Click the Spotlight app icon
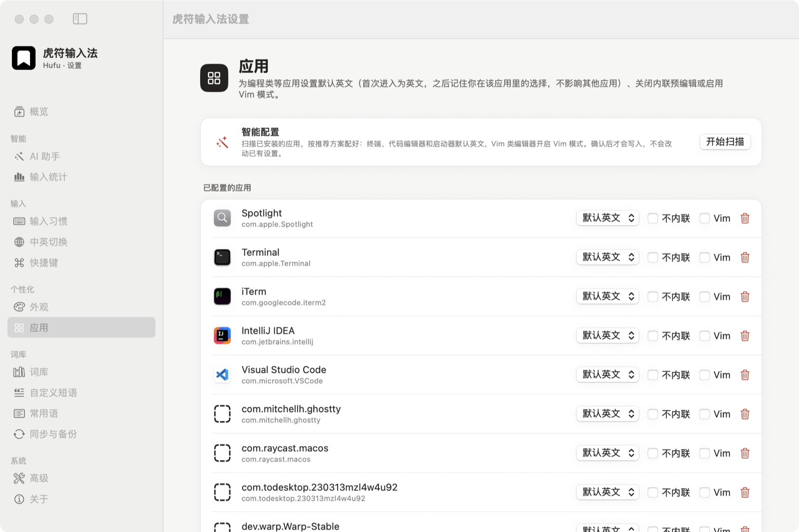The height and width of the screenshot is (532, 799). pos(222,218)
